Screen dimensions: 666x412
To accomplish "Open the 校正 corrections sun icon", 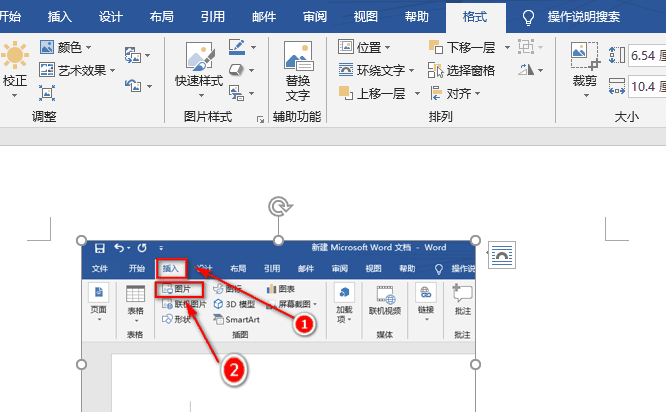I will pos(15,55).
